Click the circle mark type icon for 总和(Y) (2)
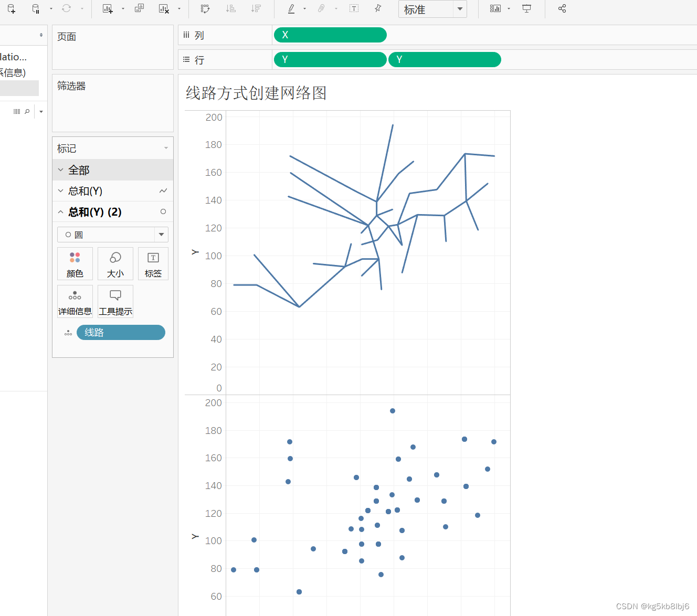This screenshot has height=616, width=697. pos(163,211)
